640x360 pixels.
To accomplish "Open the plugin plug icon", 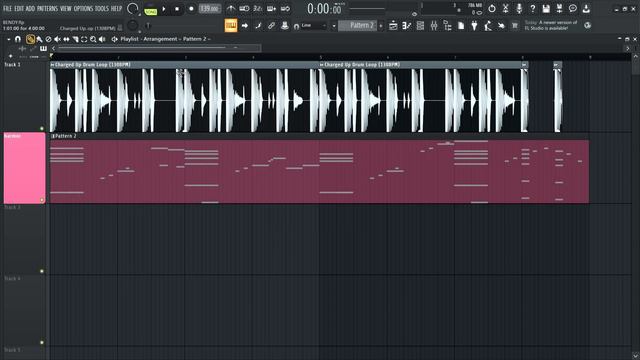I will click(x=474, y=25).
